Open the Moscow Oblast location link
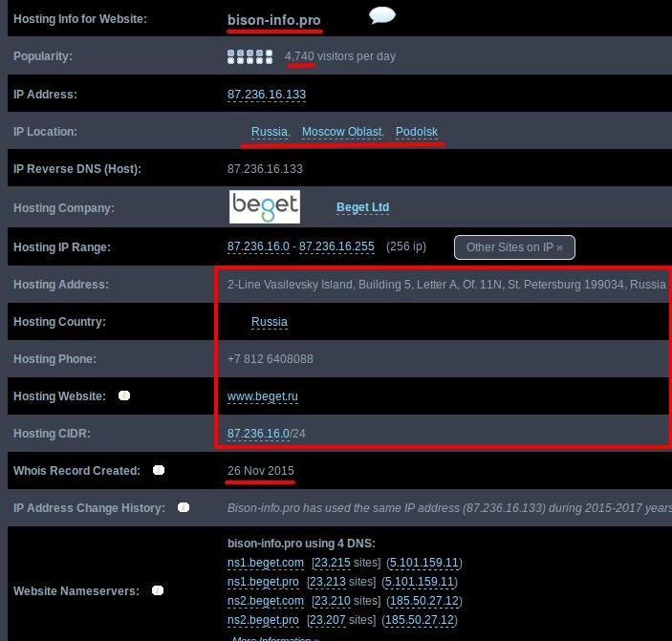The width and height of the screenshot is (672, 641). click(341, 132)
